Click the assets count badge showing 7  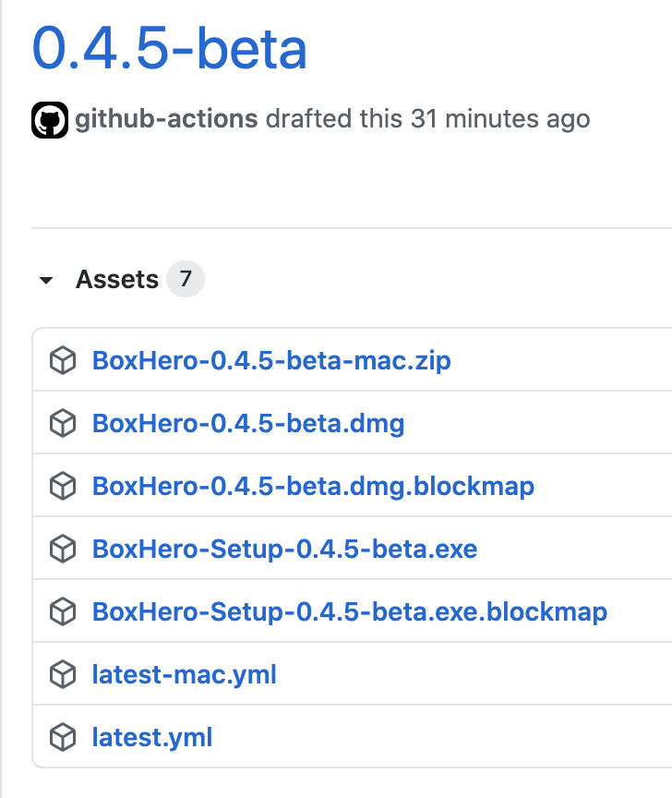[x=186, y=279]
